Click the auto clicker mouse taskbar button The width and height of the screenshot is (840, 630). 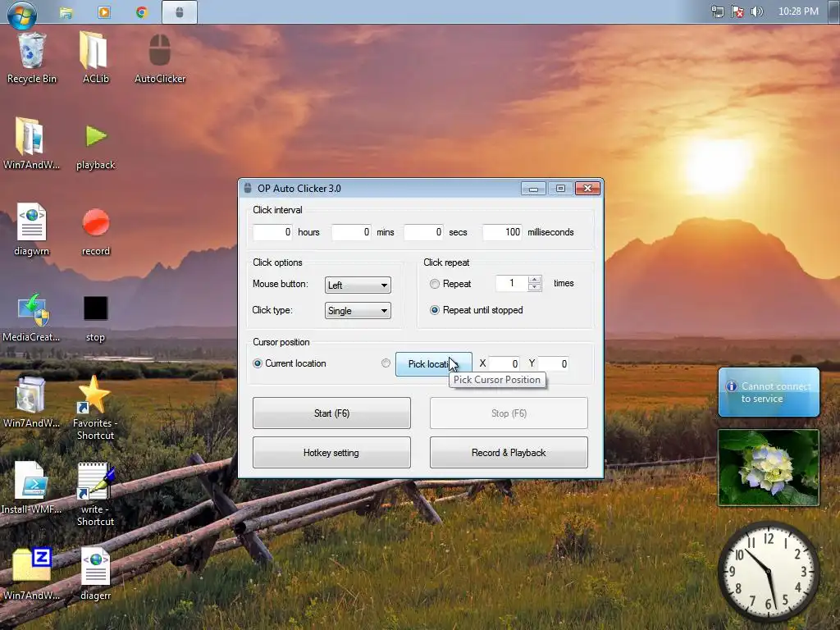tap(180, 12)
